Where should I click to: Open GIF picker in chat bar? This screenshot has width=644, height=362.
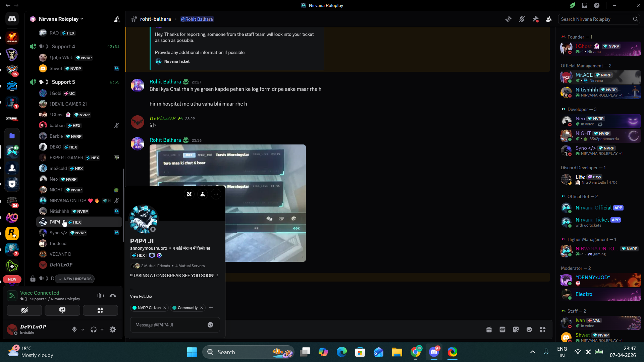click(502, 329)
